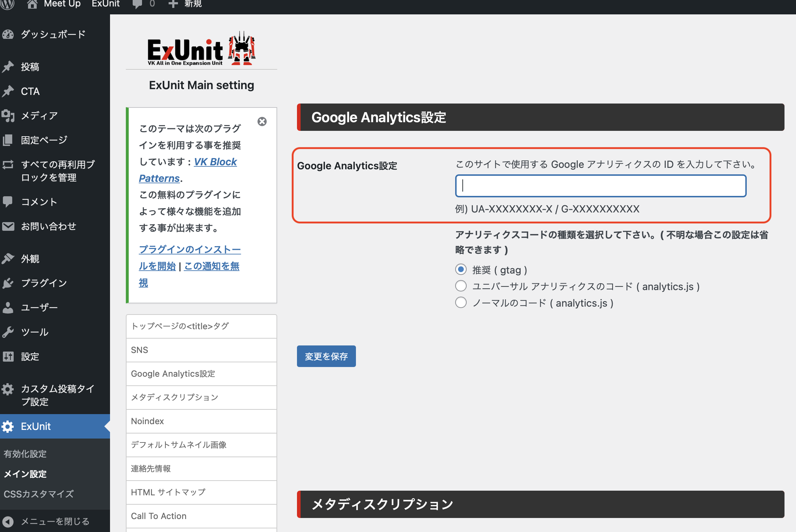
Task: Jump to Call To Action section
Action: point(201,516)
